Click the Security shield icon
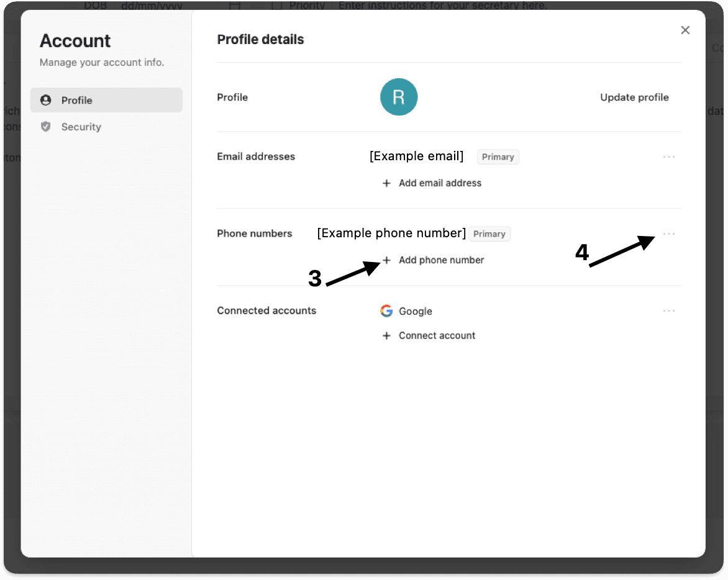 coord(45,127)
